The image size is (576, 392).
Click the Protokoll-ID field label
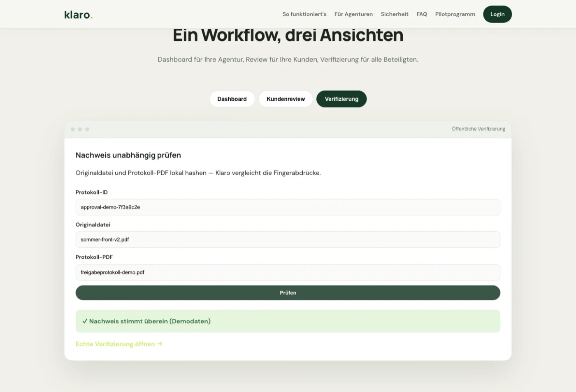pos(92,192)
